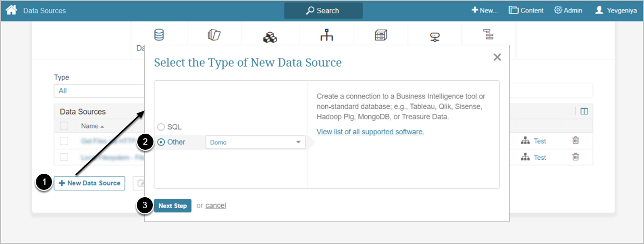The width and height of the screenshot is (644, 244).
Task: Open the hierarchy tree icon tab
Action: [x=327, y=35]
